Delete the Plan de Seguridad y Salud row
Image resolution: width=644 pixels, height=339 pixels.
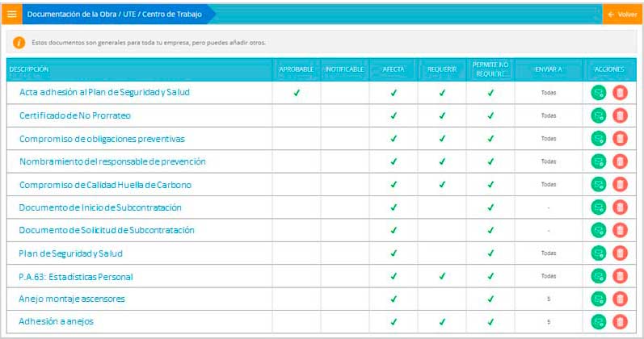621,253
